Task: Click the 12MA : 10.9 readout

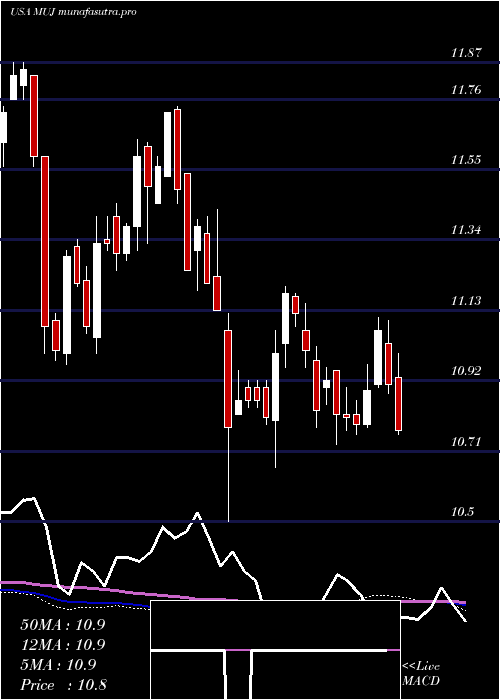Action: coord(62,645)
